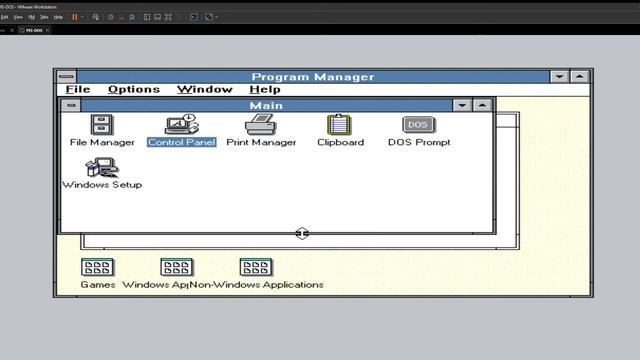Open the VMware View menu
Screen dimensions: 640x360
(18, 17)
